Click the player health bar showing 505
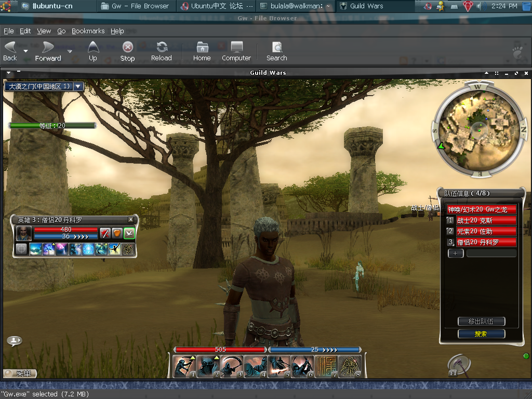The image size is (532, 399). (x=220, y=350)
